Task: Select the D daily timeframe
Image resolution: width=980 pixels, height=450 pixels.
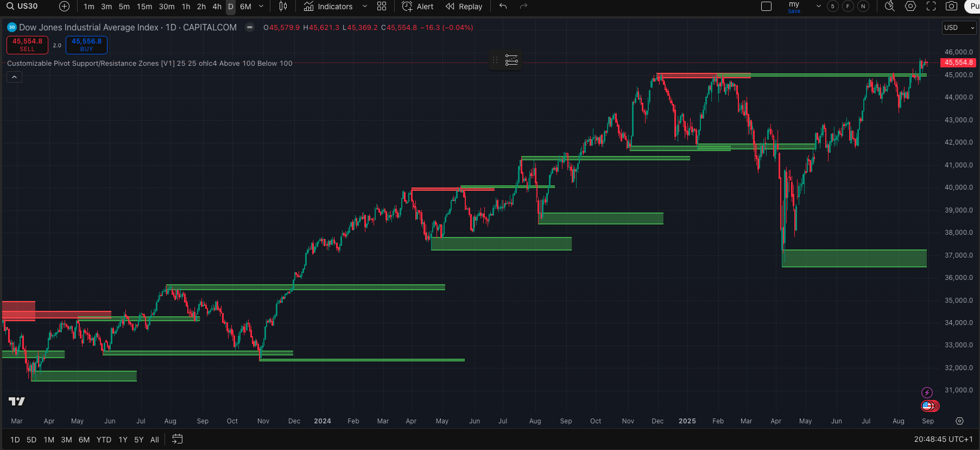Action: click(231, 7)
